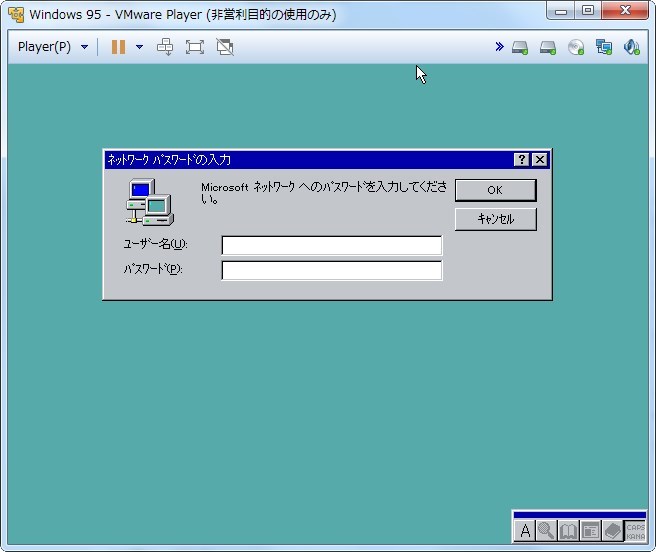
Task: Click the second hard disk device icon
Action: click(548, 47)
